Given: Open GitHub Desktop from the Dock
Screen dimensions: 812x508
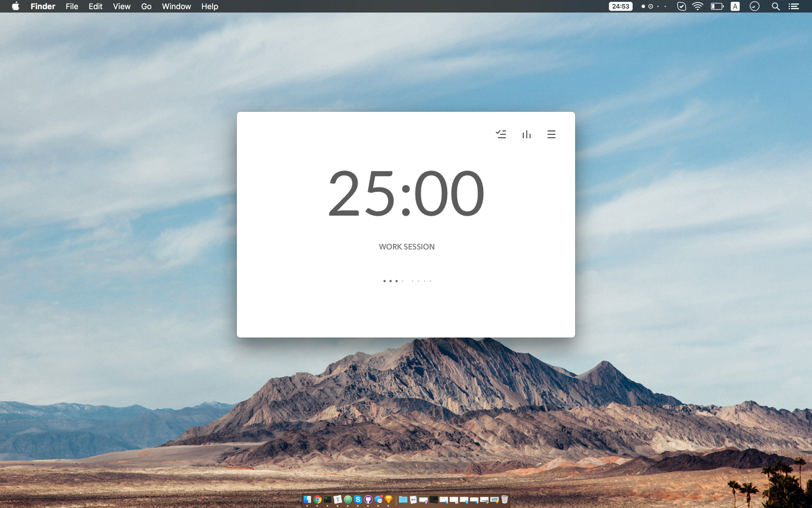Looking at the screenshot, I should (x=368, y=499).
